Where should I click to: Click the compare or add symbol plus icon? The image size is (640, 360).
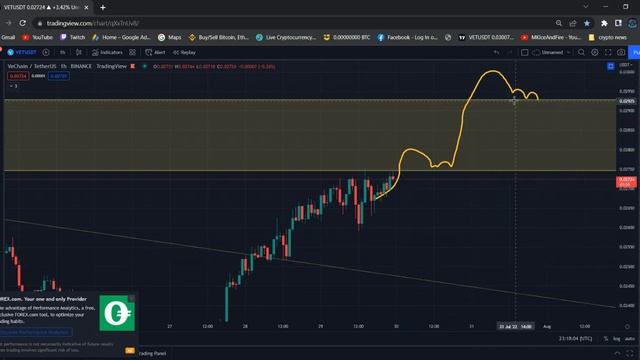click(46, 52)
